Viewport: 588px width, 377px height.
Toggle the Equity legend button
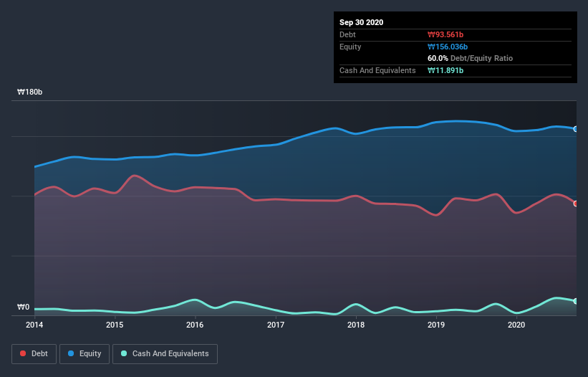[85, 354]
